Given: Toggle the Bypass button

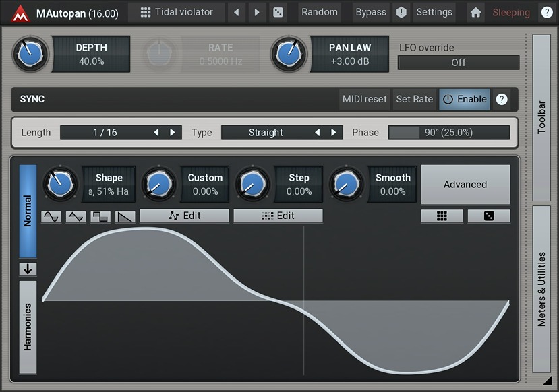Looking at the screenshot, I should 371,12.
